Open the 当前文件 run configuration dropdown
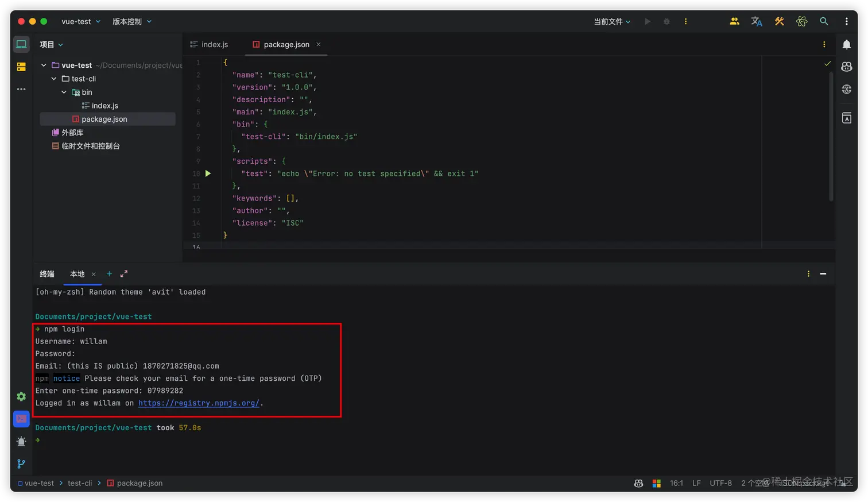 pos(612,21)
